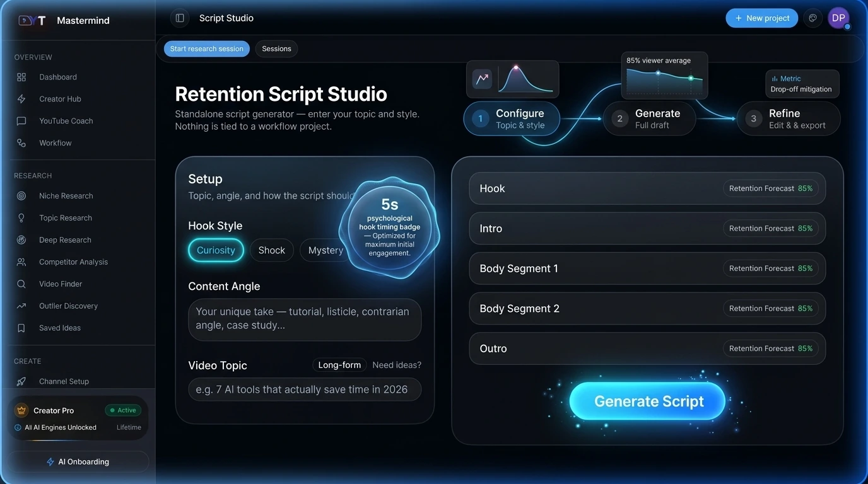
Task: Go to step 2 Generate
Action: pos(650,118)
